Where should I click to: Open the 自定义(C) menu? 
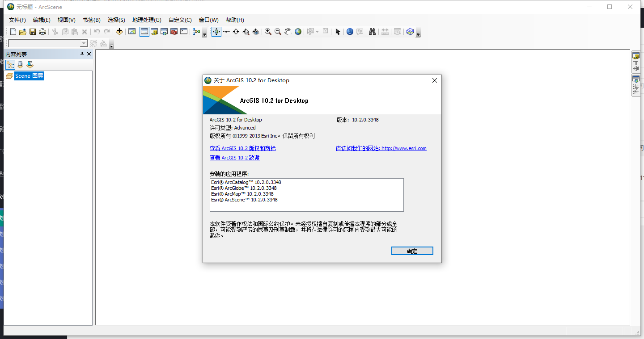[180, 20]
